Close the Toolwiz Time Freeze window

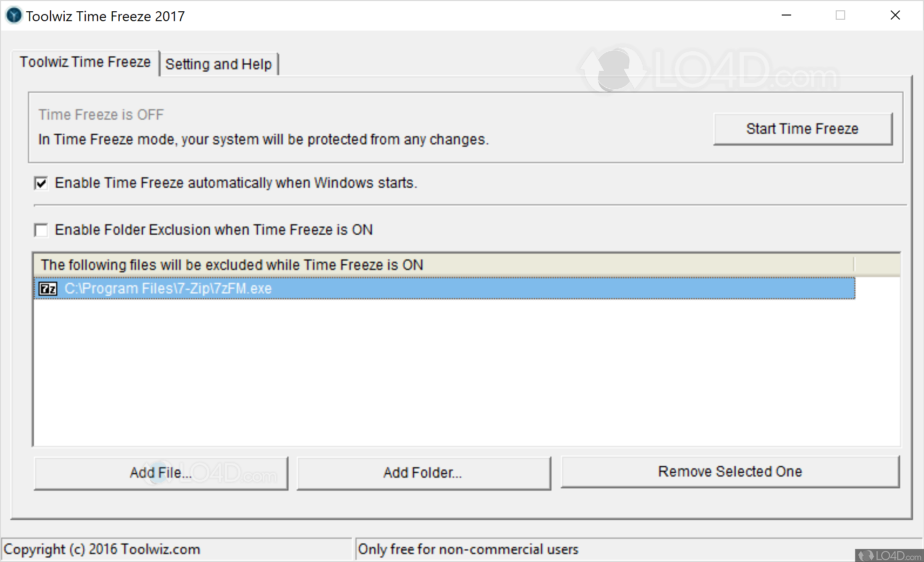[895, 15]
